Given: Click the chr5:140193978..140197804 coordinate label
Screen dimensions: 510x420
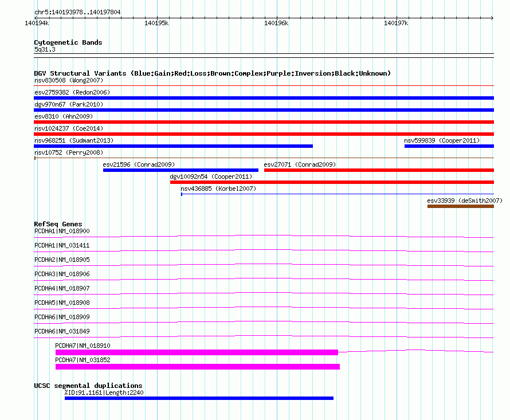Looking at the screenshot, I should (x=77, y=12).
